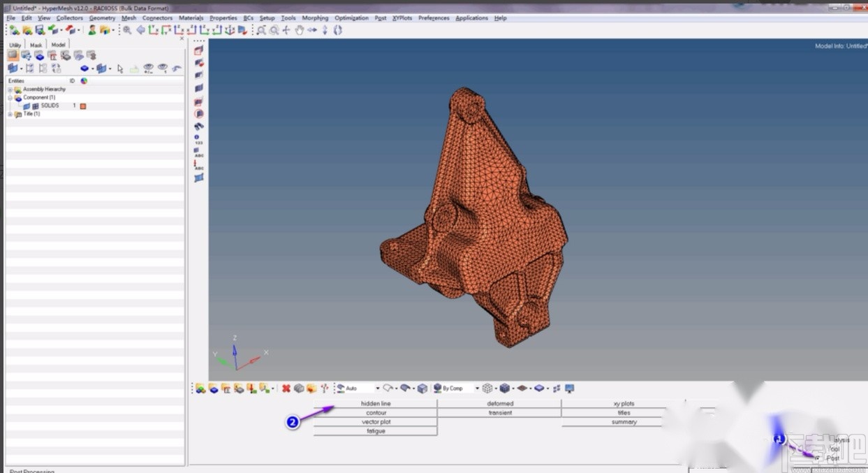Image resolution: width=868 pixels, height=473 pixels.
Task: Select the Post radio button
Action: [817, 458]
